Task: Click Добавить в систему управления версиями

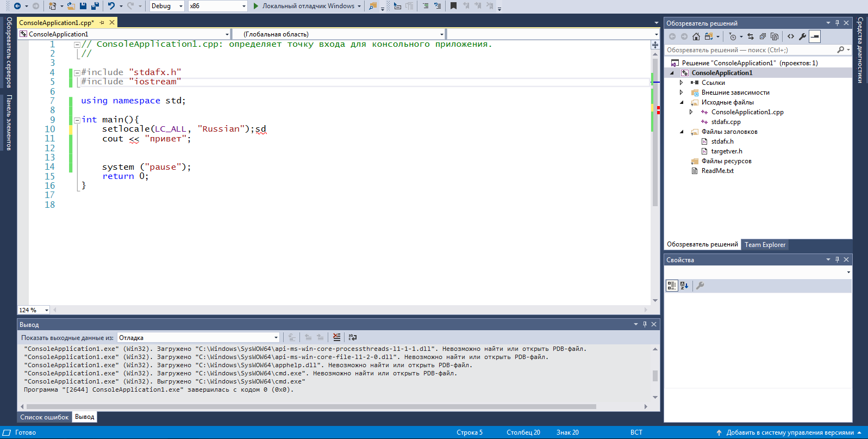Action: coord(790,432)
